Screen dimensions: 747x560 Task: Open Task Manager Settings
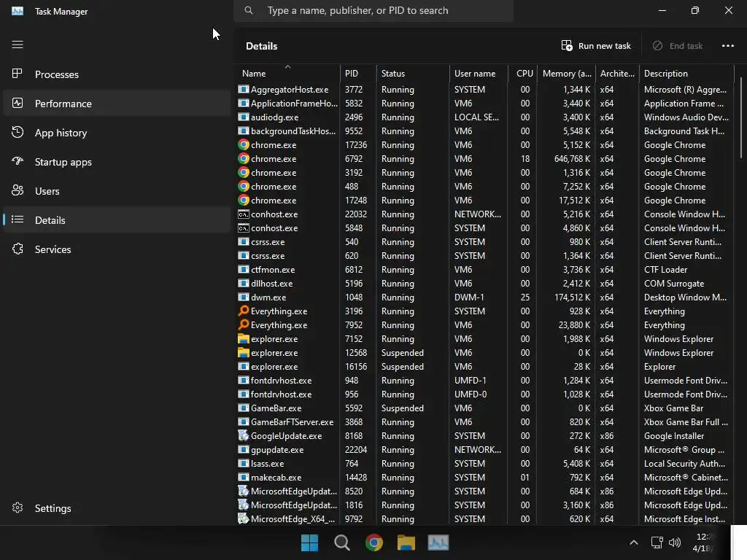tap(117, 508)
